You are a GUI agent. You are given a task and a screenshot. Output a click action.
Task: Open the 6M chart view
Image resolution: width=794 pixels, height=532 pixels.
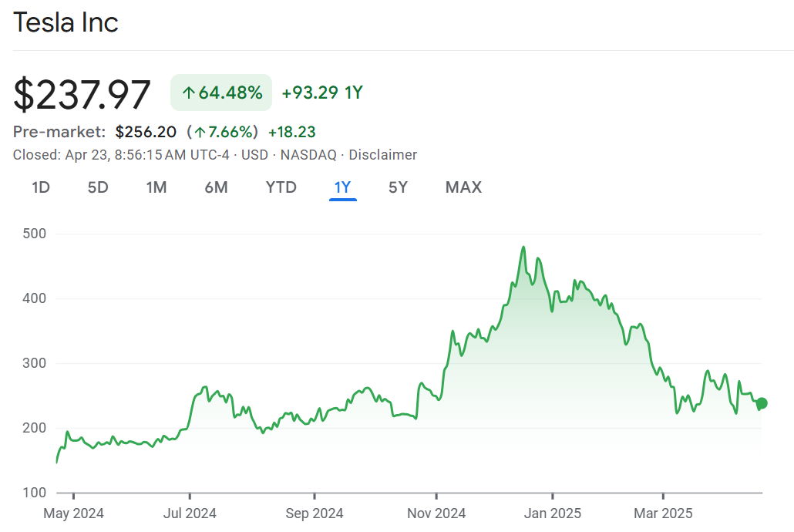(216, 187)
